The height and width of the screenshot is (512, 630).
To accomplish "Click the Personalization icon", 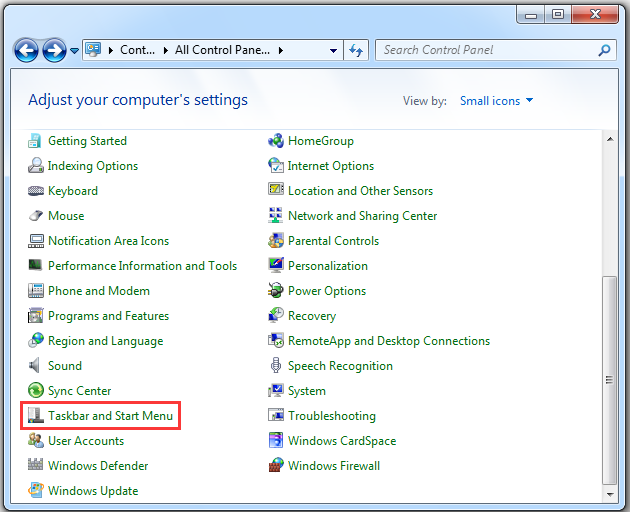I will pos(276,266).
